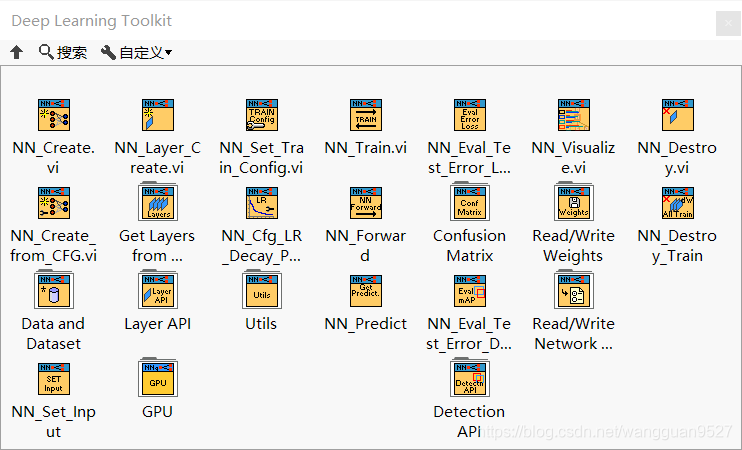Select the NN_Forward icon
Image resolution: width=742 pixels, height=450 pixels.
coord(366,203)
